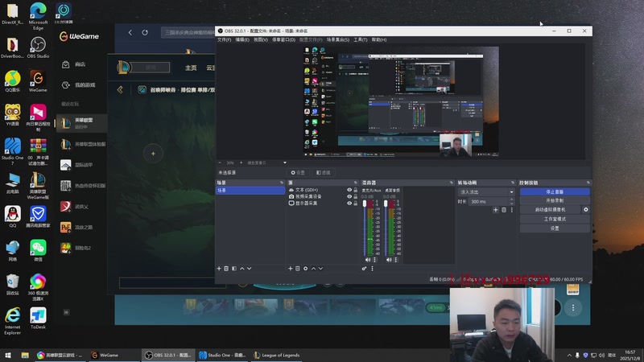
Task: Open transition properties three-dot menu
Action: [x=512, y=210]
